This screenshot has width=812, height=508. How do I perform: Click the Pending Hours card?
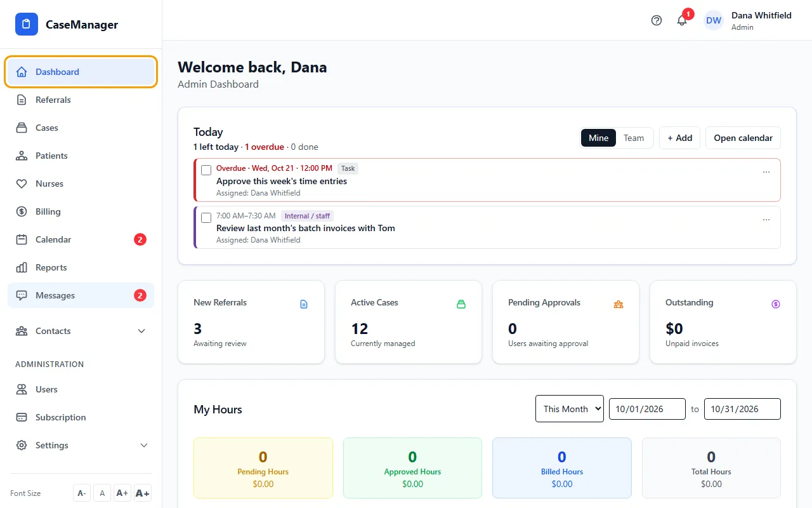click(263, 468)
